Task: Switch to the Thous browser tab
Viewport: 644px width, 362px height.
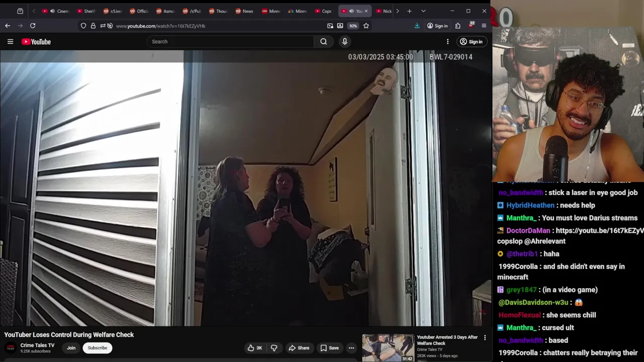Action: pos(218,11)
